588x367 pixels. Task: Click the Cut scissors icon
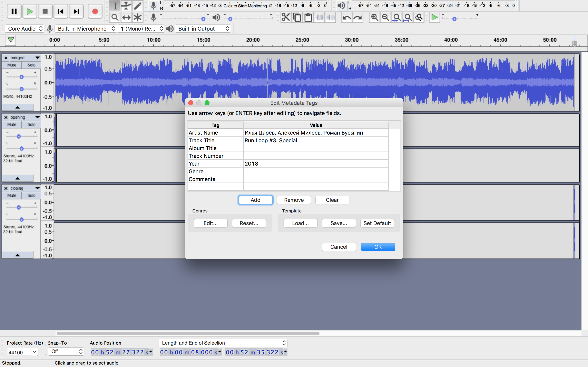click(x=286, y=18)
